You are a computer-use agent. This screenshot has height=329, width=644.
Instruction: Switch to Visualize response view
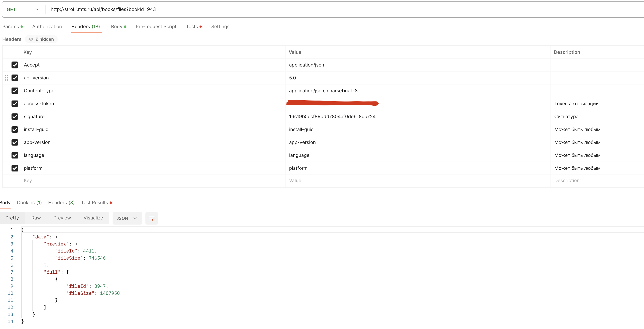[93, 218]
